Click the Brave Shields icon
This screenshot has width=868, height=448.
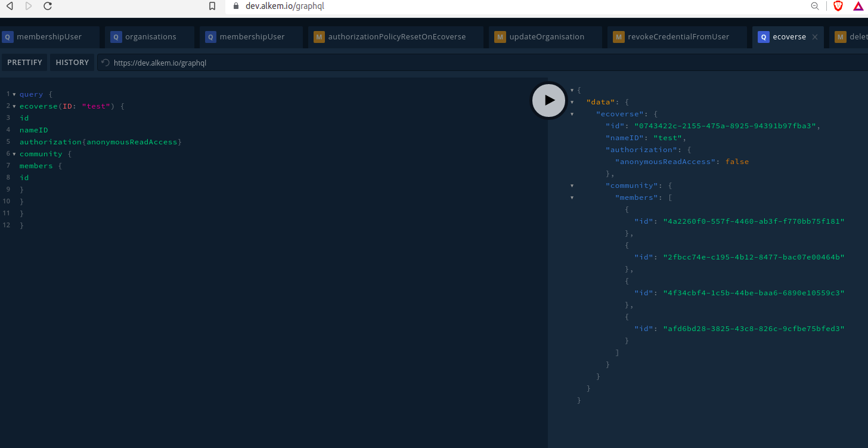pyautogui.click(x=838, y=7)
